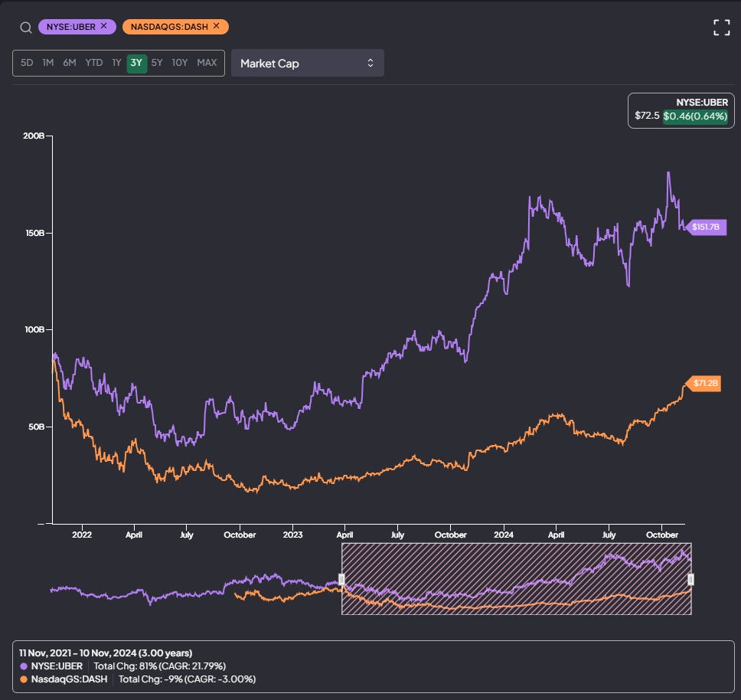This screenshot has width=741, height=700.
Task: Click the Market Cap dropdown chevrons
Action: tap(370, 63)
